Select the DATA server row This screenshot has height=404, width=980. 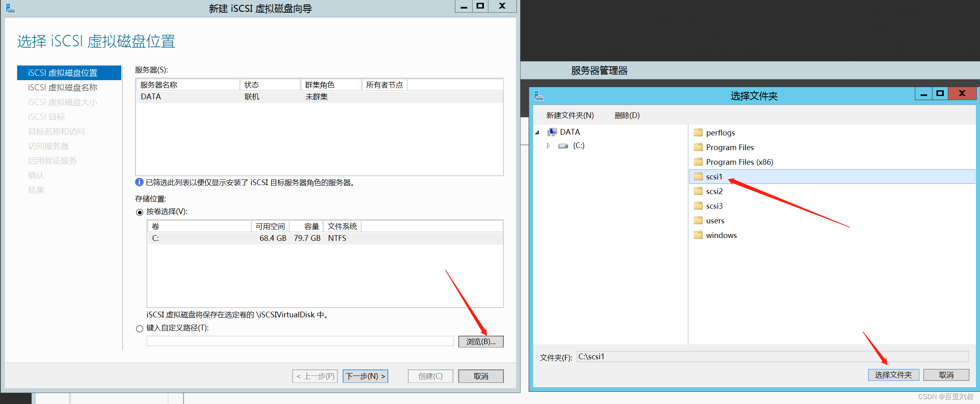point(319,97)
